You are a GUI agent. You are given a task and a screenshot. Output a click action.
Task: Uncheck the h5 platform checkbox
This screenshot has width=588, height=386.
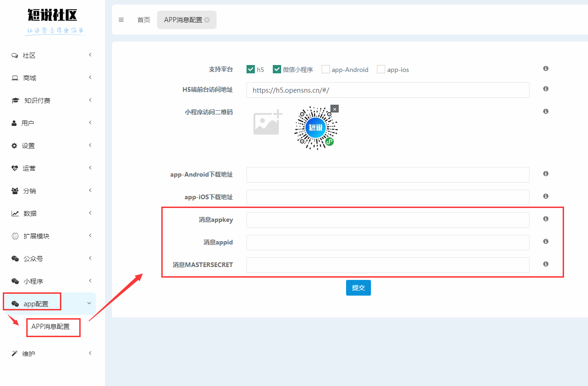251,69
